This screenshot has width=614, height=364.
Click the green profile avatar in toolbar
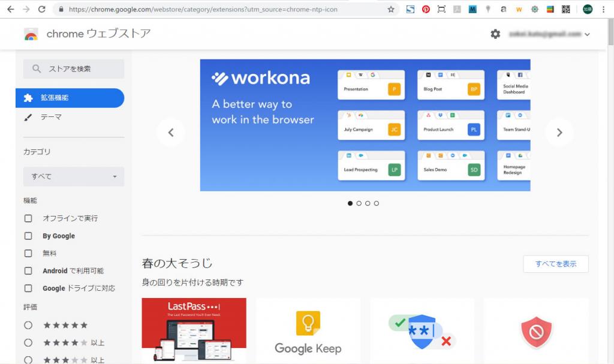click(588, 10)
